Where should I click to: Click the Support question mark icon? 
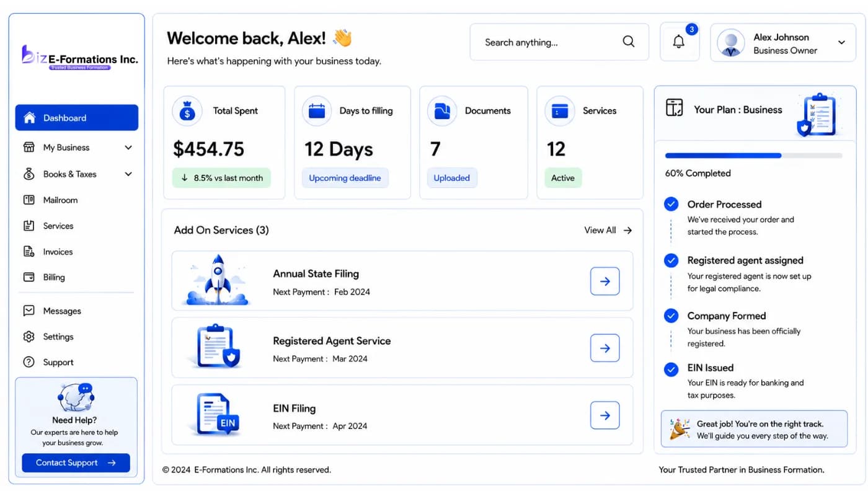pos(29,362)
